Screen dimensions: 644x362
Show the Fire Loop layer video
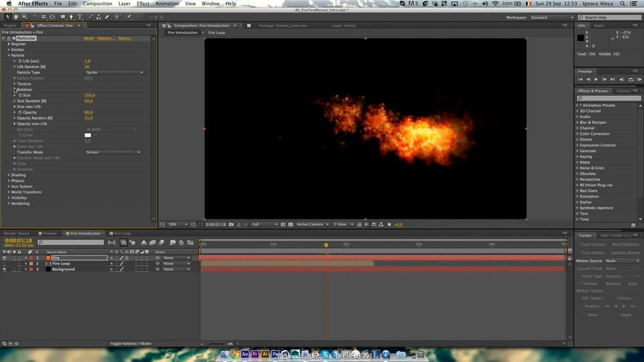click(5, 263)
